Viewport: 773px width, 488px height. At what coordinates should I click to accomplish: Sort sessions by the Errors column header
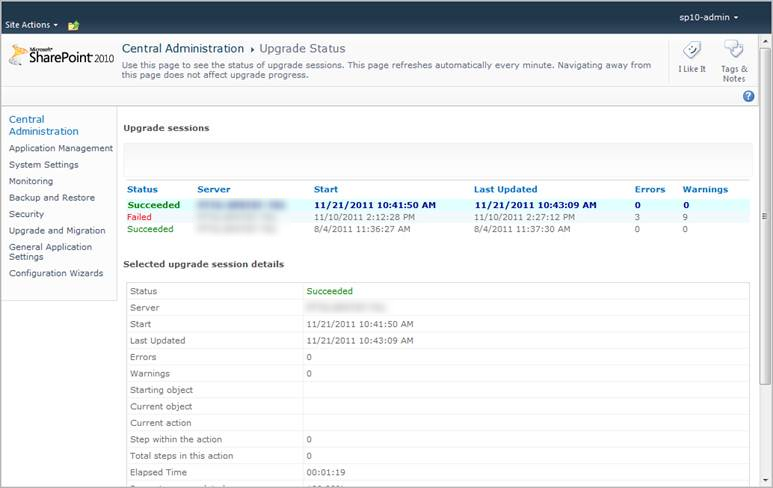point(650,189)
